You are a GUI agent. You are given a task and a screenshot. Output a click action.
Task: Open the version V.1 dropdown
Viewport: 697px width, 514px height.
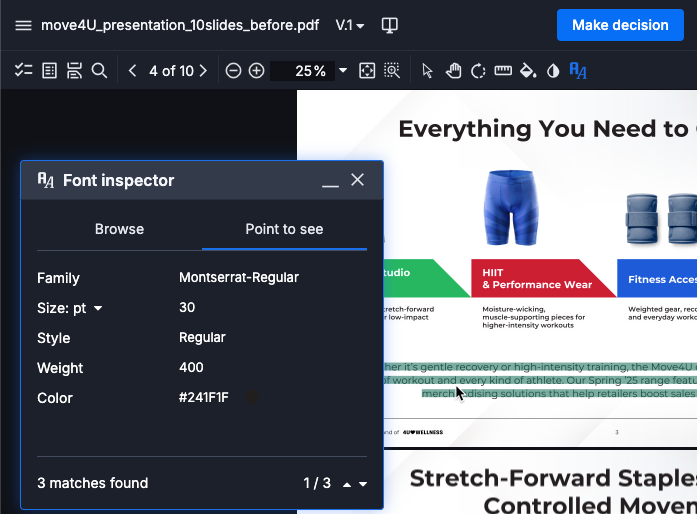click(350, 25)
